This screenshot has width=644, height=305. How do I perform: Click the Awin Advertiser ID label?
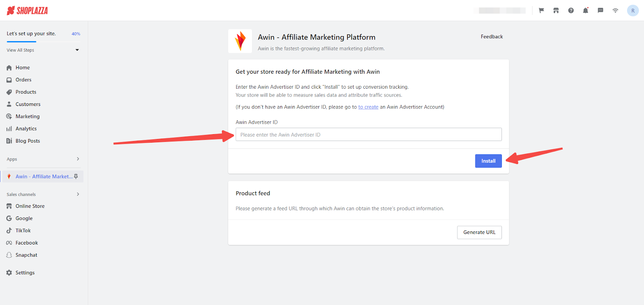pos(256,122)
